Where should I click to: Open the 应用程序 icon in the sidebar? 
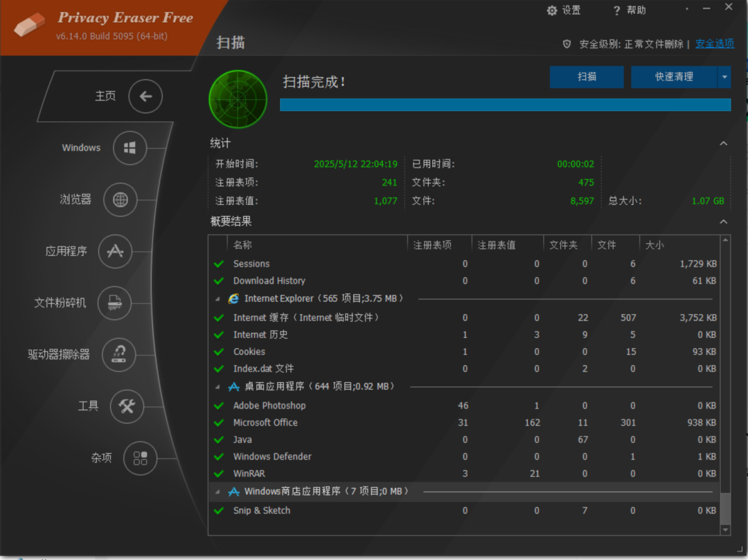(115, 251)
